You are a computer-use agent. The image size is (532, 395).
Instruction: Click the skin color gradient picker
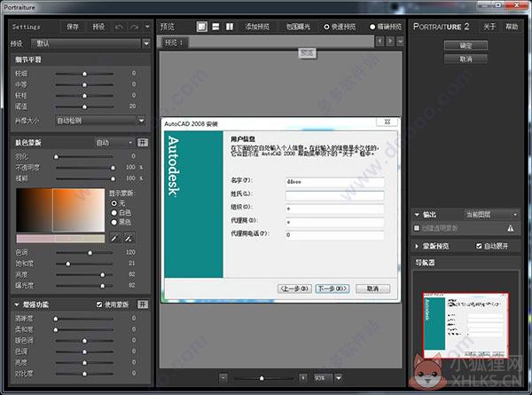tap(60, 210)
